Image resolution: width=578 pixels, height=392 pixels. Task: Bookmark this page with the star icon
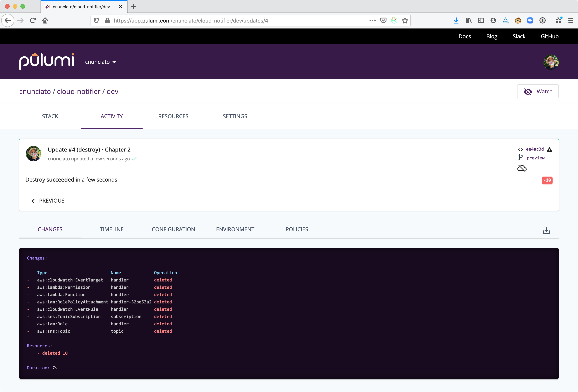click(x=405, y=20)
